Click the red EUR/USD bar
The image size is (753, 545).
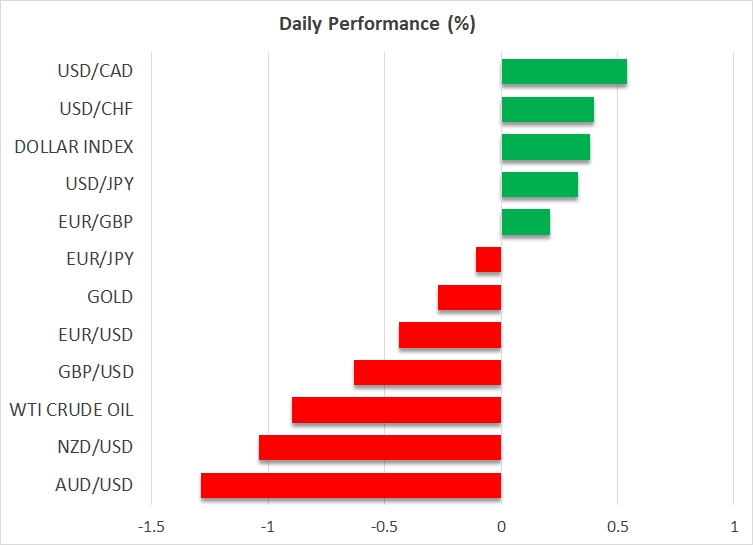click(449, 335)
